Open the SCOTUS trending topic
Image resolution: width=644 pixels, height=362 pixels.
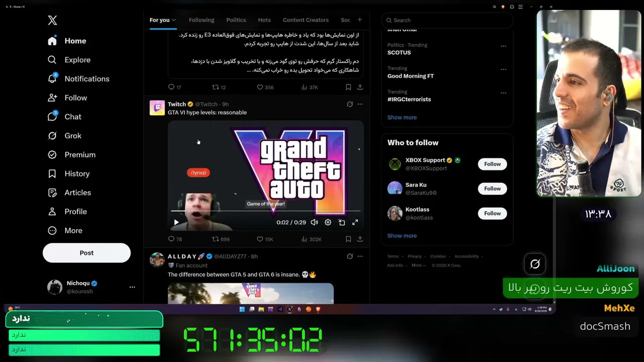(x=399, y=52)
